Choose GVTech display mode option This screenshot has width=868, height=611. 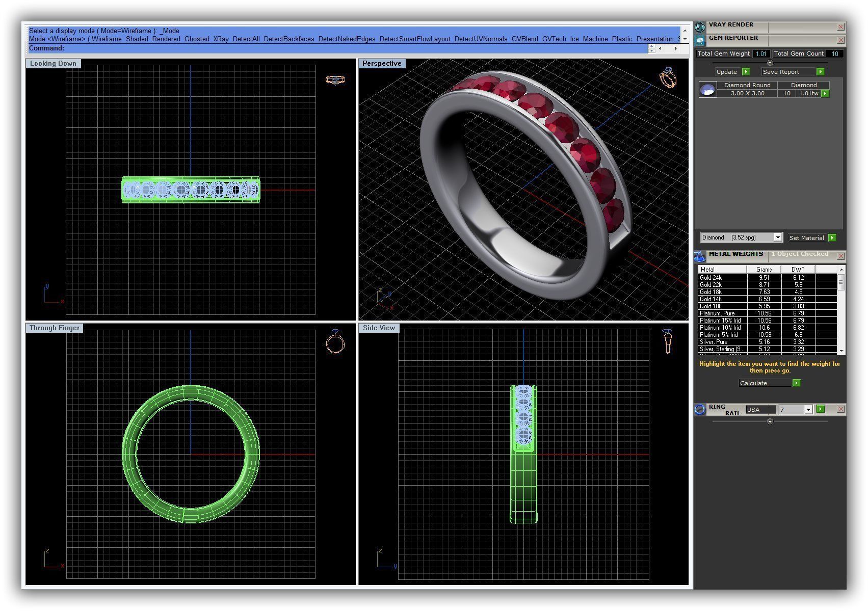554,39
